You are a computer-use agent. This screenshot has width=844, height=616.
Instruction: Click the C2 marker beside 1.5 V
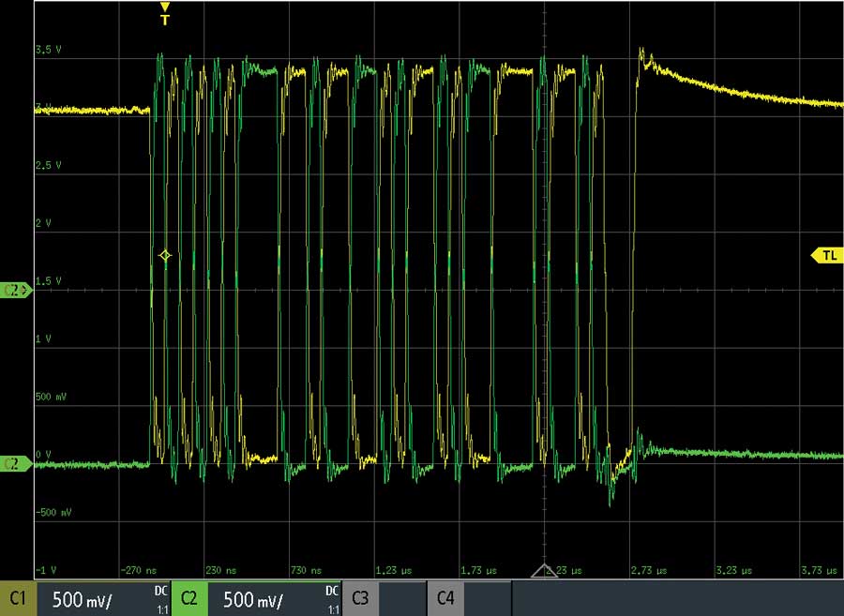tap(16, 291)
